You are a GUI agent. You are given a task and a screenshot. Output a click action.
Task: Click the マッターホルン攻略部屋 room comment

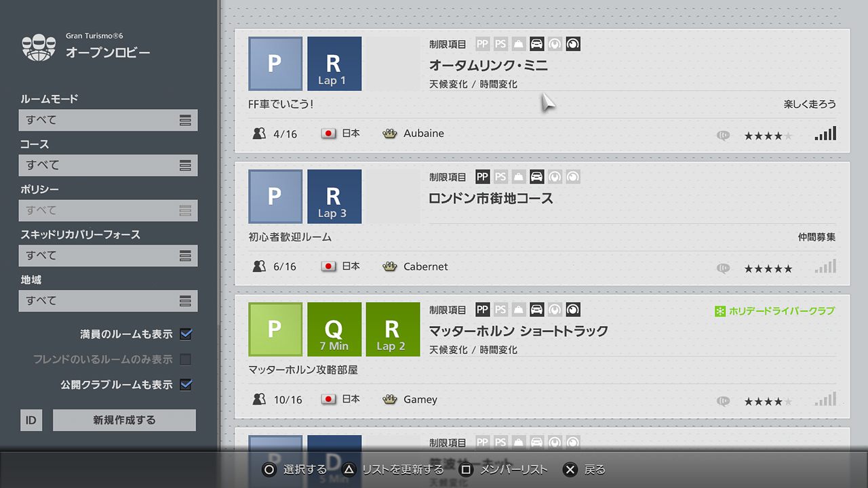point(303,370)
